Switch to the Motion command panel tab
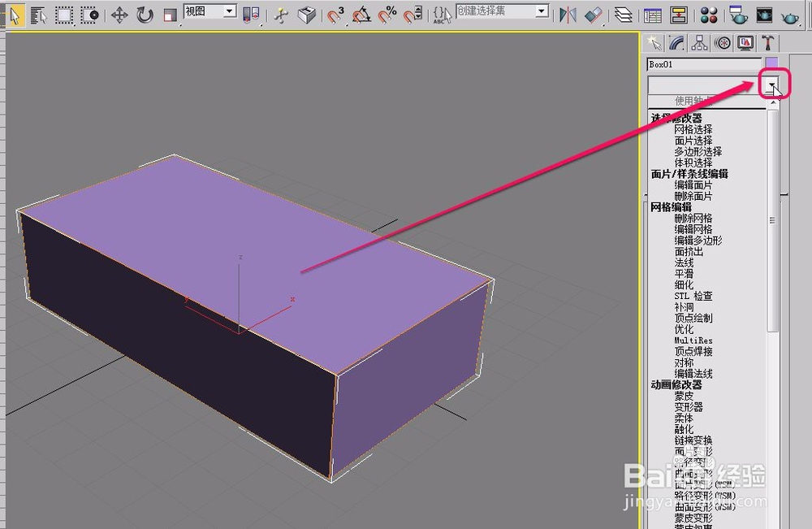This screenshot has width=812, height=529. (x=723, y=43)
